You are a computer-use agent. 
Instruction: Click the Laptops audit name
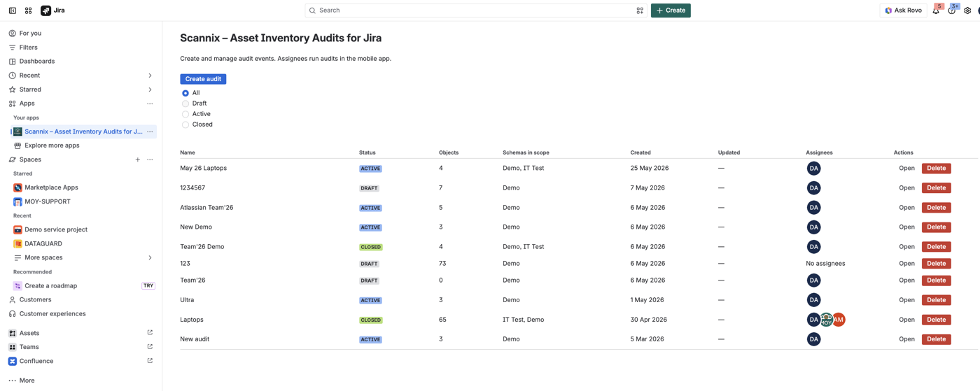point(192,320)
